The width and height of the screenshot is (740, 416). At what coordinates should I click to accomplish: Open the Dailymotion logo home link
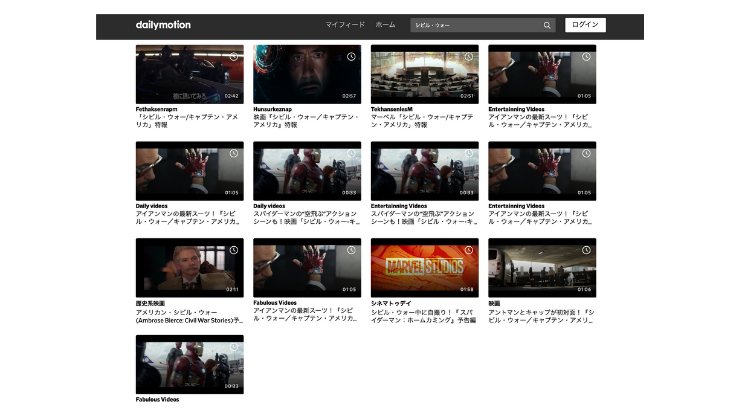coord(163,25)
